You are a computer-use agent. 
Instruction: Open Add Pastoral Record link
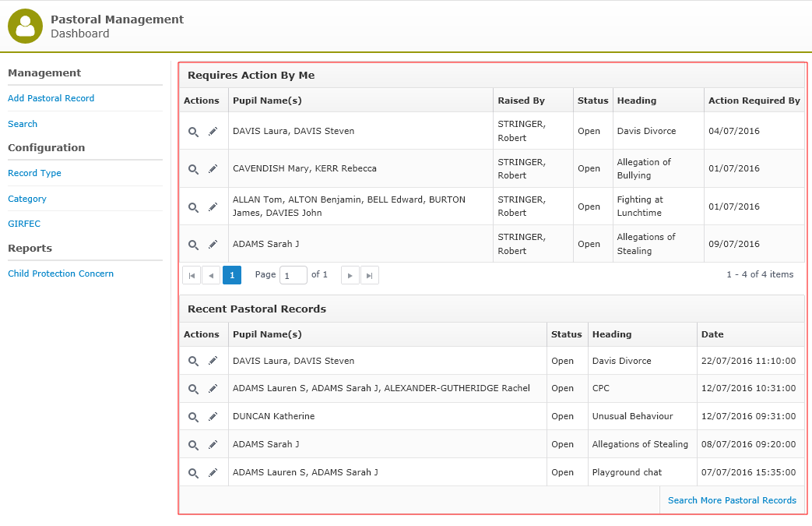[51, 98]
